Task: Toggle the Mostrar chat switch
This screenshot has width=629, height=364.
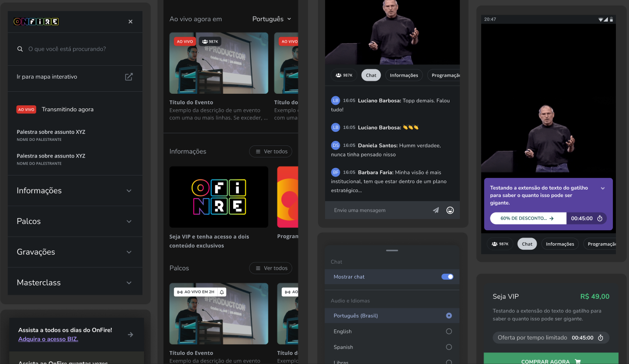Action: coord(447,277)
